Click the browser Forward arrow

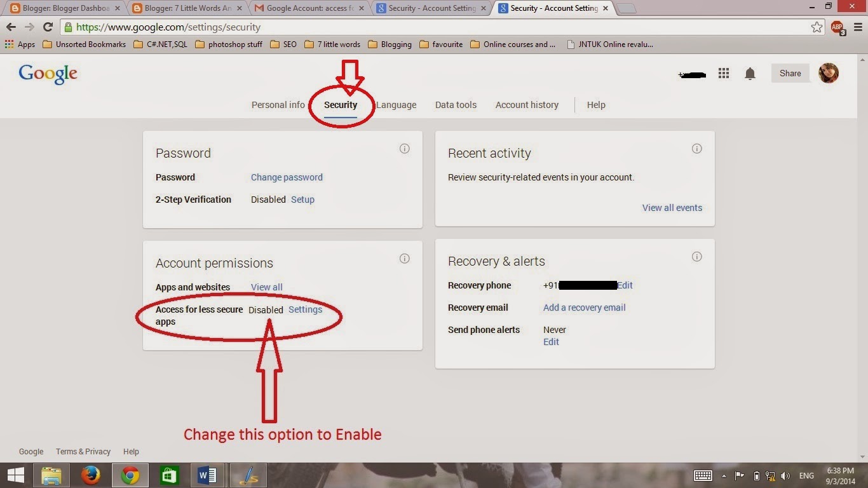[x=29, y=27]
